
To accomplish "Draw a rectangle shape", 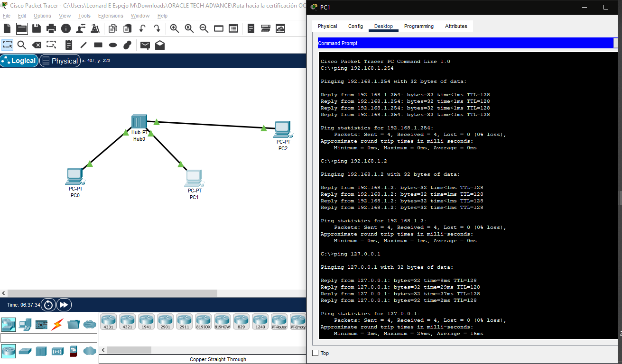I will tap(98, 45).
